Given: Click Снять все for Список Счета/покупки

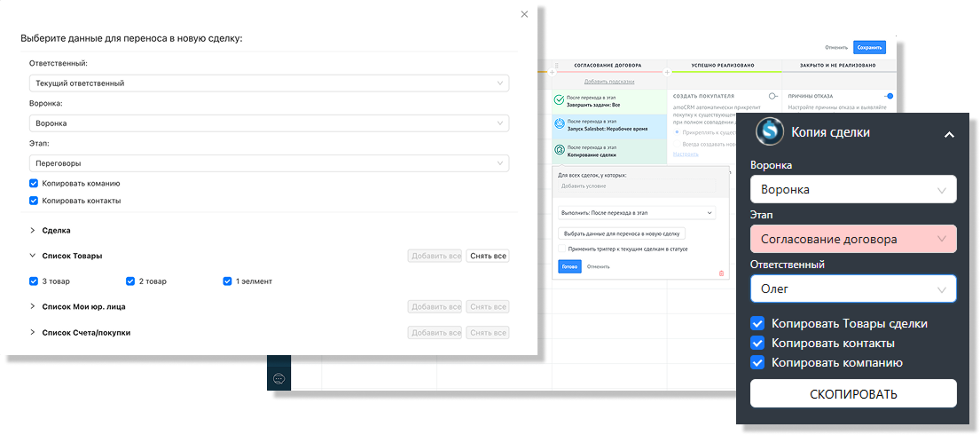Looking at the screenshot, I should [488, 332].
